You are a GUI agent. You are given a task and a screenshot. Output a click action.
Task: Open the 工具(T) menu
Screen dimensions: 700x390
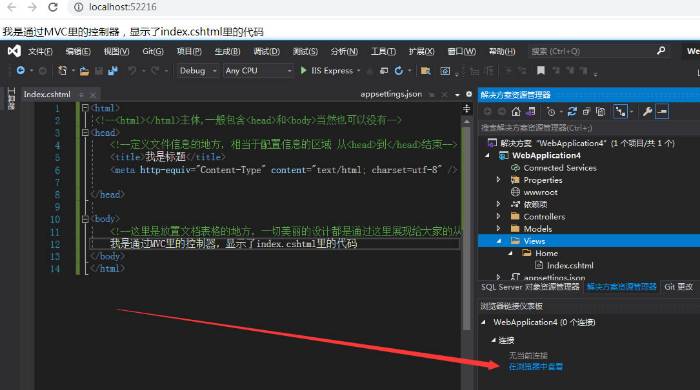[383, 51]
